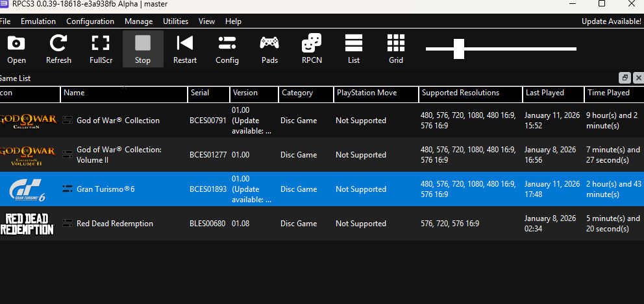Screen dimensions: 644x304
Task: Refresh the game list
Action: point(58,49)
